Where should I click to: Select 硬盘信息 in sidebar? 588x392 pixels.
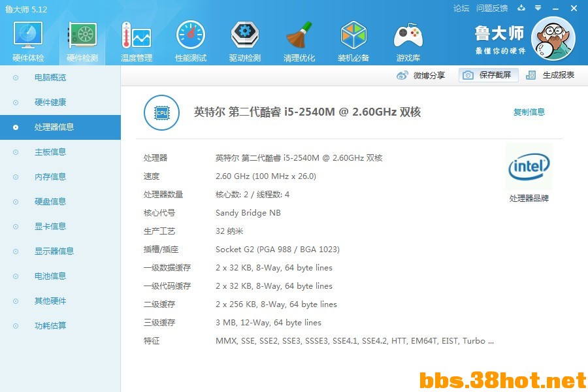[x=60, y=201]
